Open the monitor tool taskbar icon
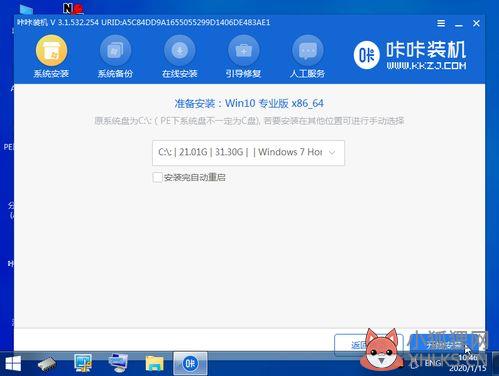Image resolution: width=499 pixels, height=376 pixels. tap(83, 363)
